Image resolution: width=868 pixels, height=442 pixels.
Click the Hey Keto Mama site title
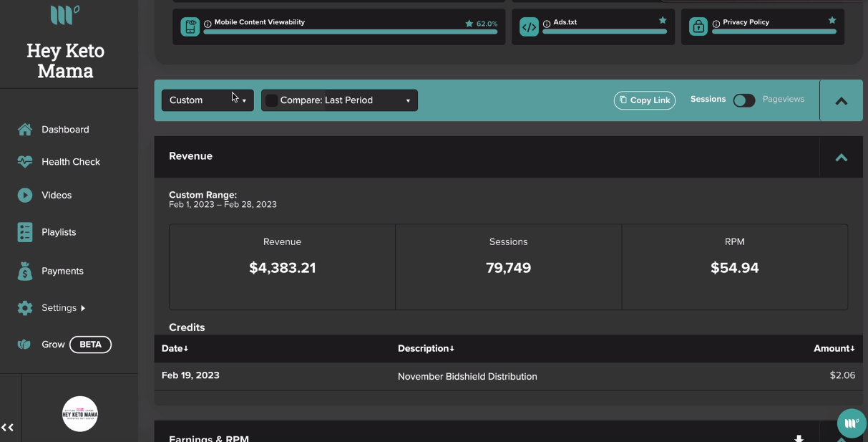[65, 61]
